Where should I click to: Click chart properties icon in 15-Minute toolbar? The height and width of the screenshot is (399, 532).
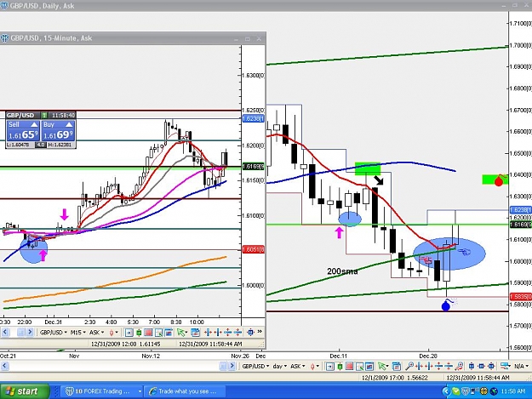(x=196, y=333)
